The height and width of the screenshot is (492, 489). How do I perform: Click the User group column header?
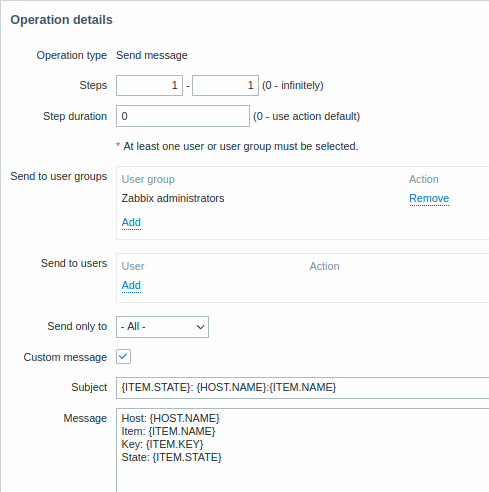point(148,179)
